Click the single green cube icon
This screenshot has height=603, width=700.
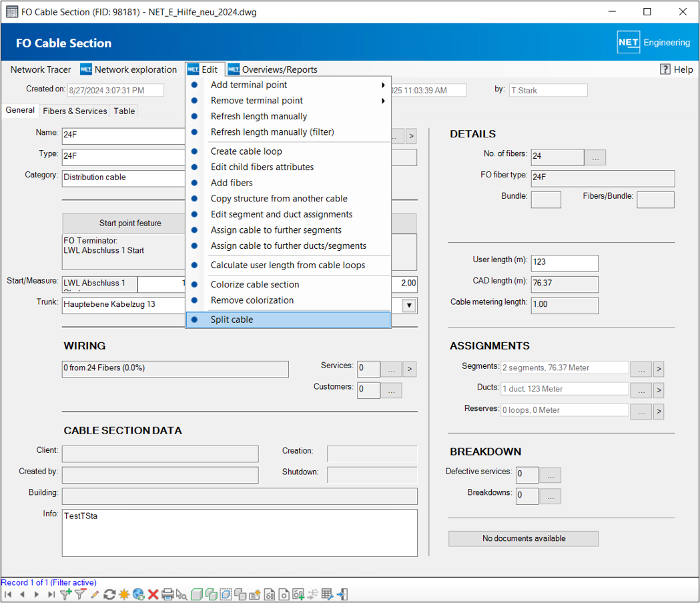(196, 594)
